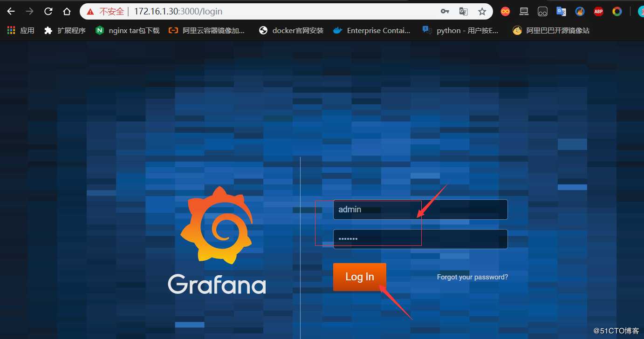644x339 pixels.
Task: Click the Grafana wordmark text
Action: [x=217, y=284]
